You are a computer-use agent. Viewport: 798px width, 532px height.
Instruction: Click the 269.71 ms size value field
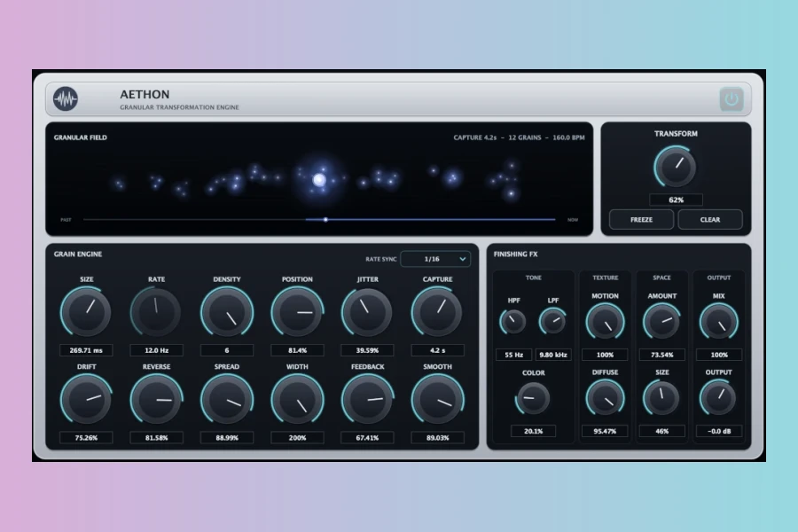pyautogui.click(x=86, y=350)
